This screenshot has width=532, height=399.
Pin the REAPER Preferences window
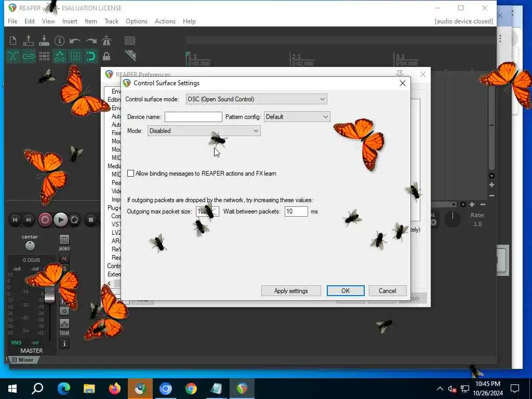[400, 74]
